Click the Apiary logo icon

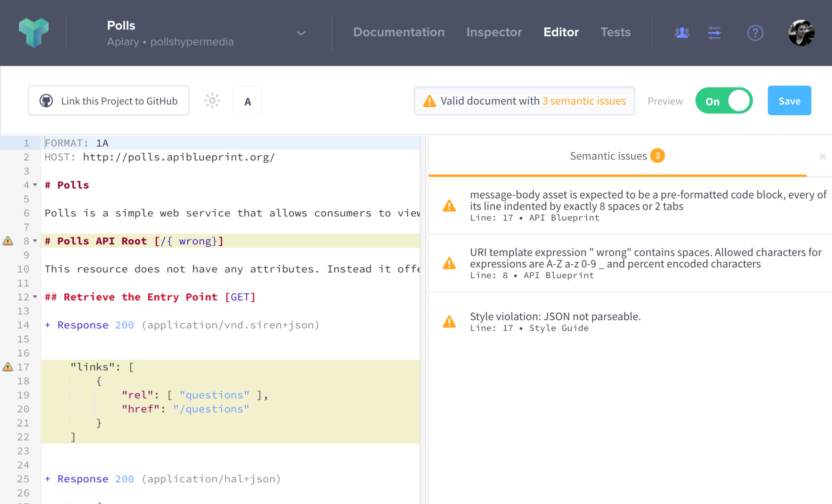click(33, 33)
